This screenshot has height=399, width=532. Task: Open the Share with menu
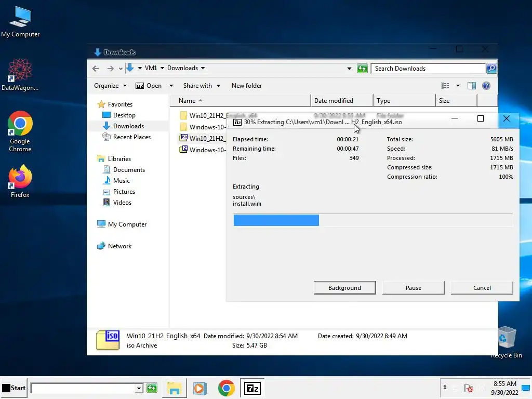(x=202, y=86)
